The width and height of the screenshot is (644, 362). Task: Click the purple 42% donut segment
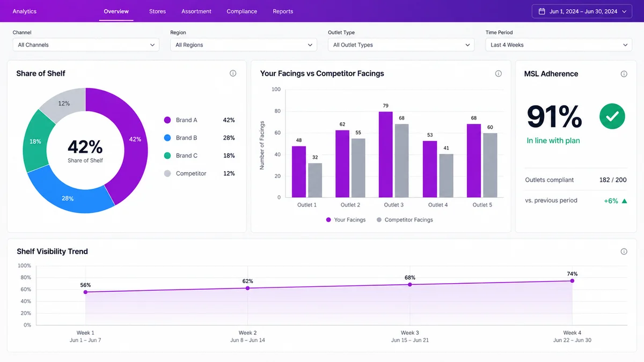[135, 139]
